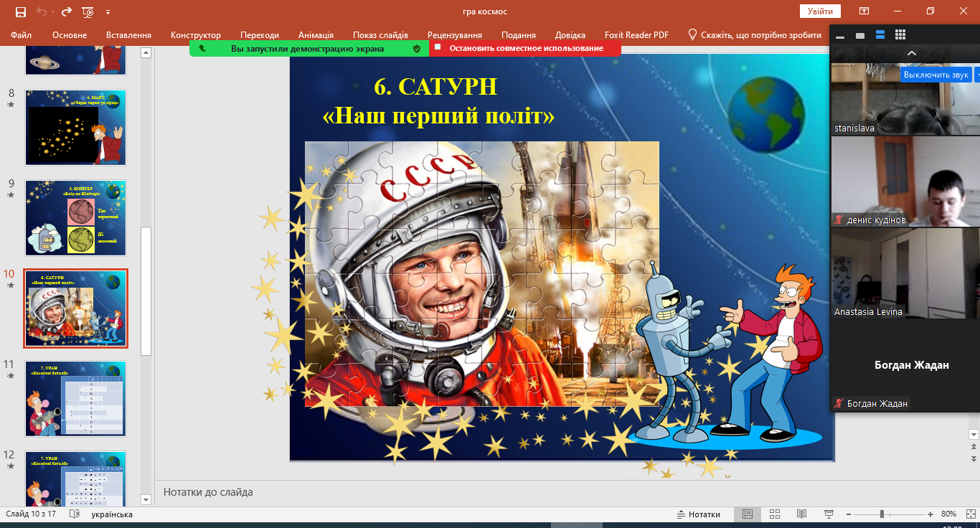Screen dimensions: 980x528
Task: Select slide 10 thumbnail (Сатурн)
Action: click(76, 308)
